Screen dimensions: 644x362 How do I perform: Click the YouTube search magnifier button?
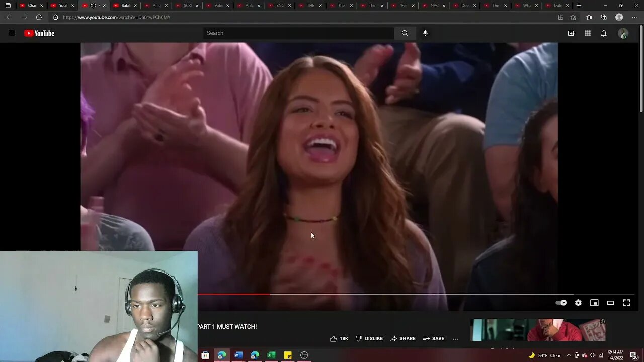pos(405,33)
